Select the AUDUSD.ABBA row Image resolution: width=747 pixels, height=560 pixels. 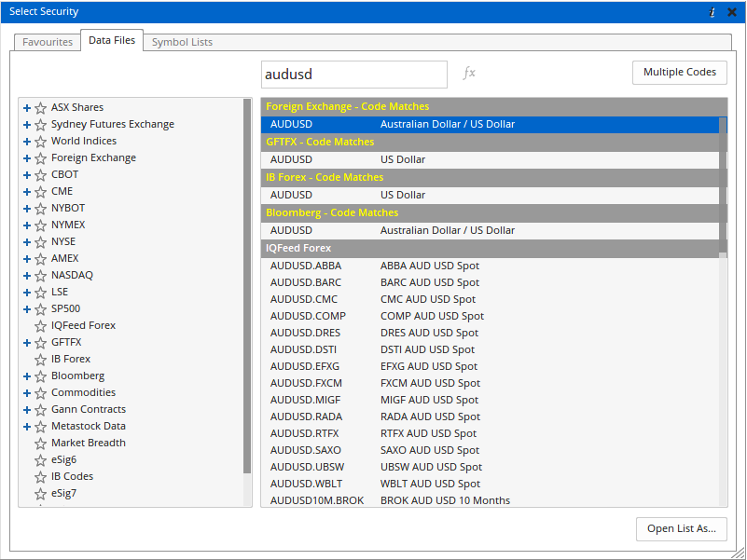pyautogui.click(x=491, y=266)
